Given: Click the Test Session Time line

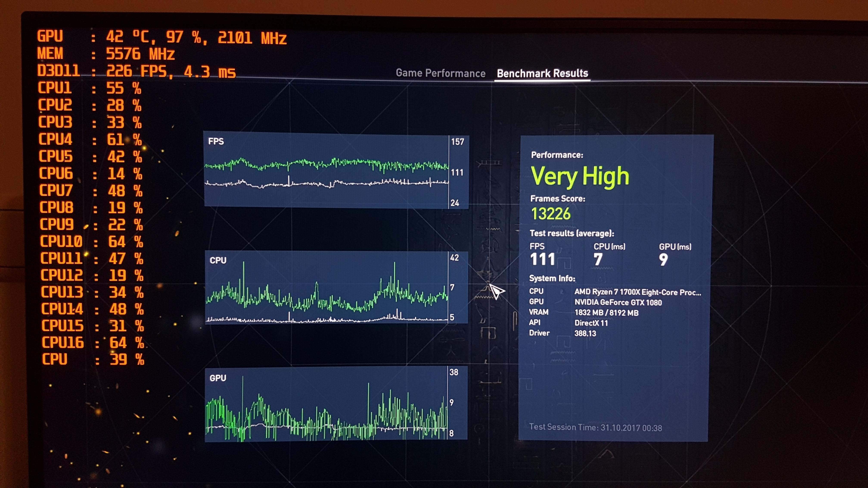Looking at the screenshot, I should [x=595, y=427].
